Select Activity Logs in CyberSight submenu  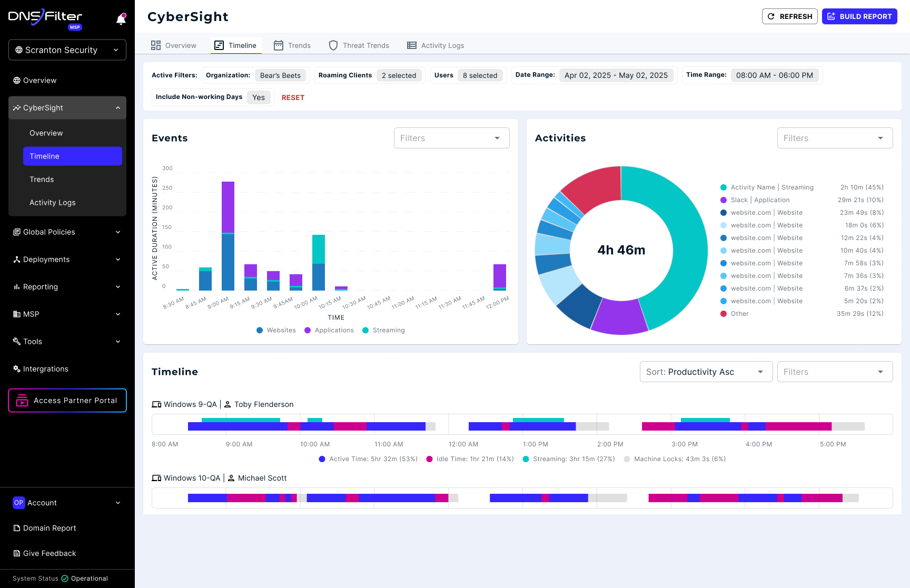[53, 203]
